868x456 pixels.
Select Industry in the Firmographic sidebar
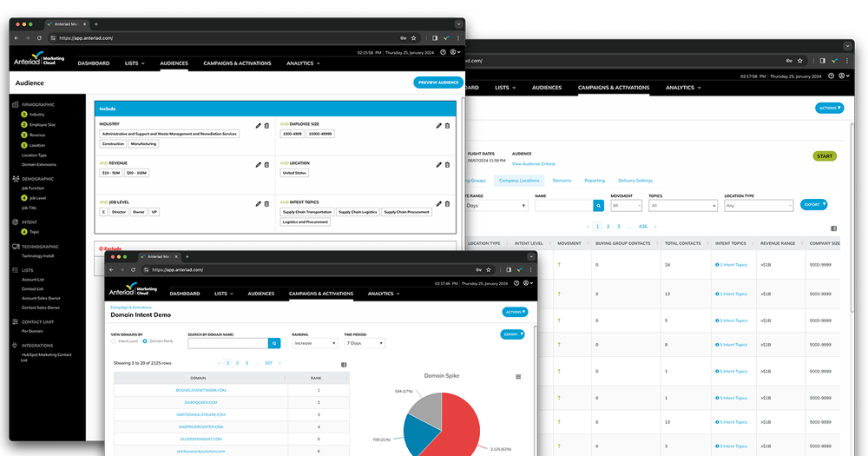click(36, 115)
